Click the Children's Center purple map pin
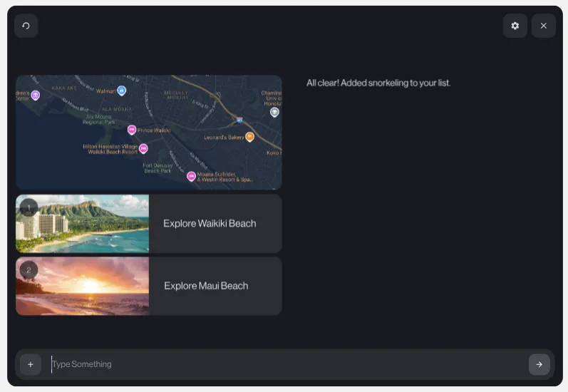 (36, 95)
